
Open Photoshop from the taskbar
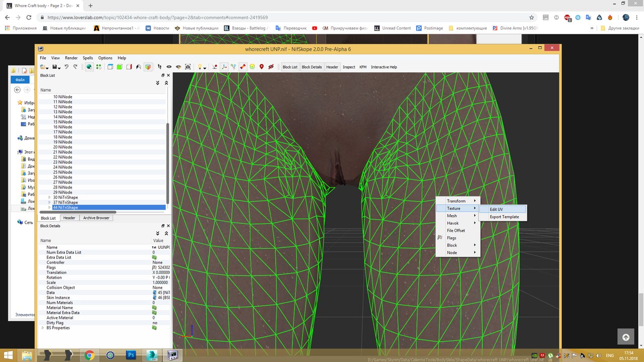coord(131,355)
